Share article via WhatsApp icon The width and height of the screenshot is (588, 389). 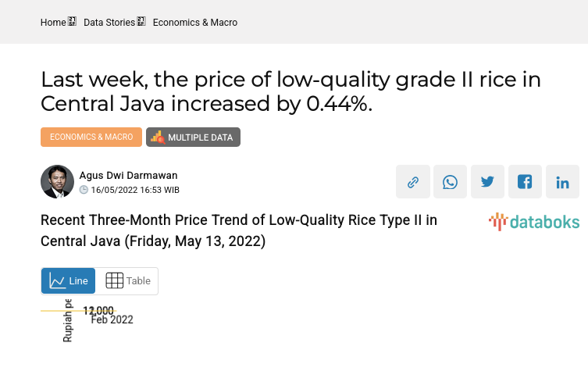pyautogui.click(x=450, y=182)
